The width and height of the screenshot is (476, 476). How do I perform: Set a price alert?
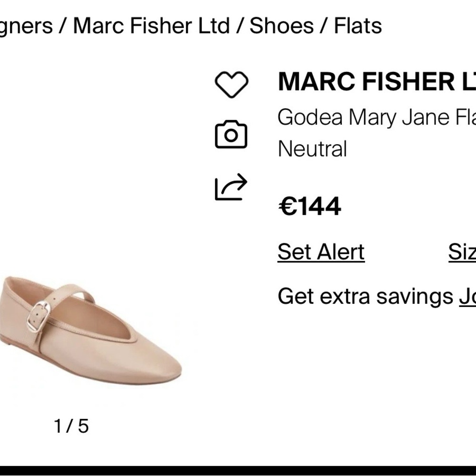[x=321, y=251]
